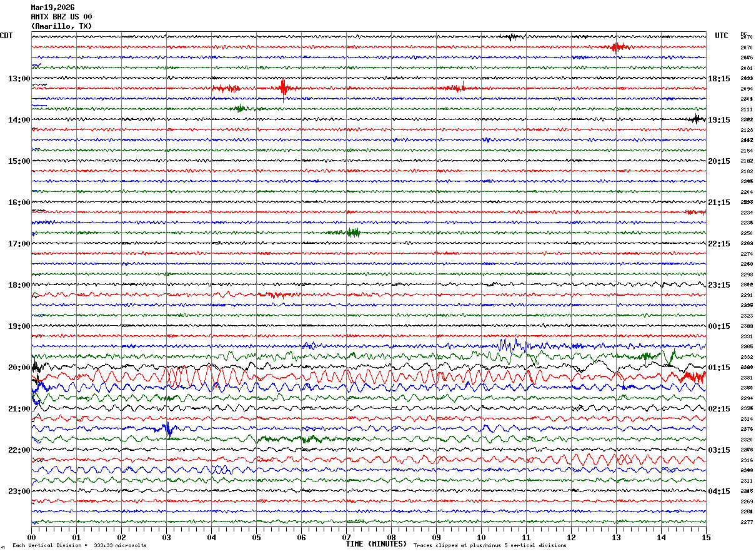Click the traces clipped footnote text
This screenshot has height=554, width=756.
[490, 546]
